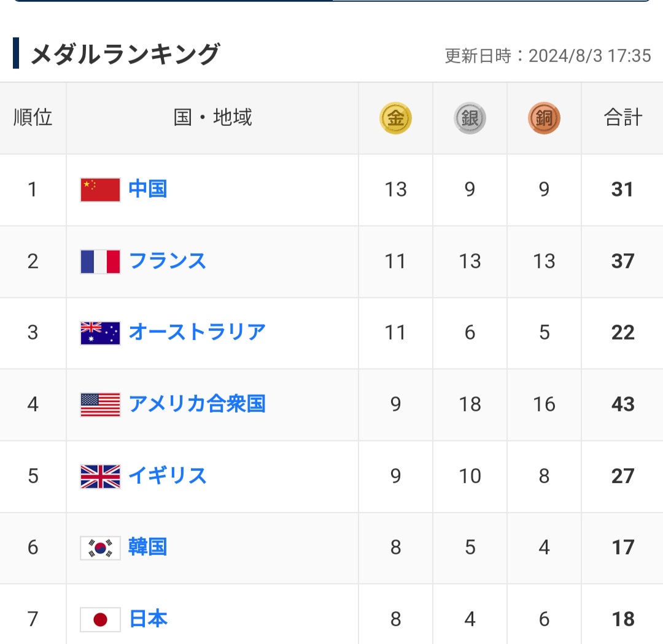Open the 中国 country link

click(x=147, y=189)
